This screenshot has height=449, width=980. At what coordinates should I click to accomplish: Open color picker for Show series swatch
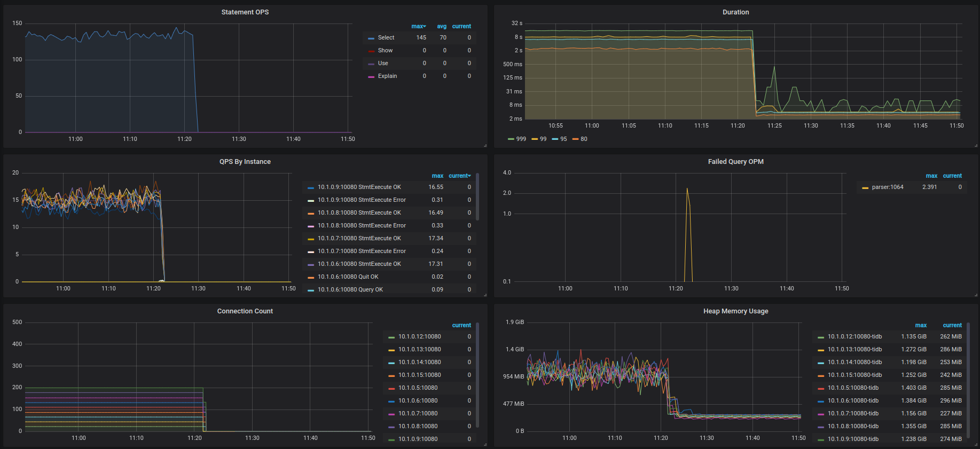coord(371,51)
